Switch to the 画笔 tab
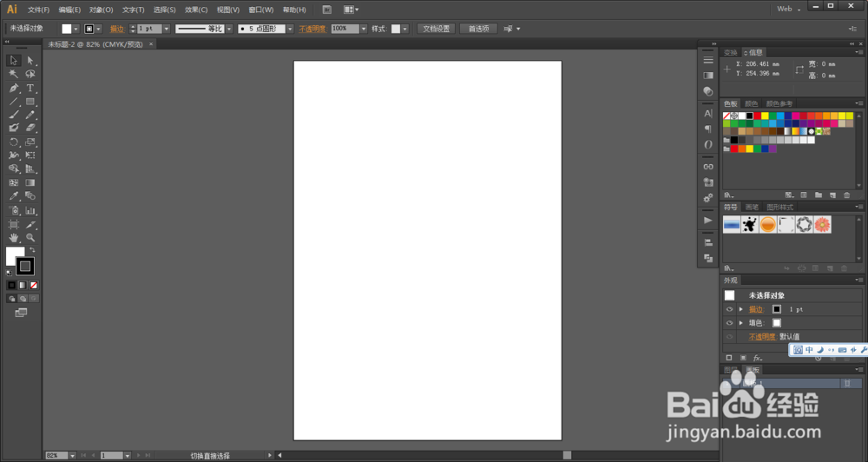Viewport: 868px width, 462px height. click(x=752, y=208)
